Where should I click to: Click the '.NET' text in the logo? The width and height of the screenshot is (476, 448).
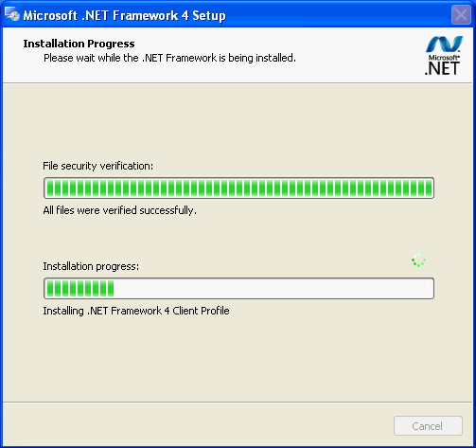tap(442, 68)
